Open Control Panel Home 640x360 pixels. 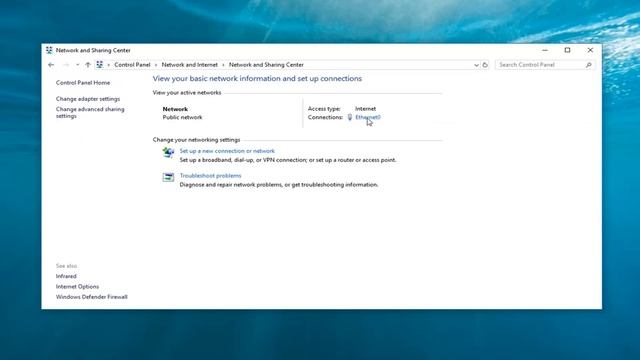tap(83, 83)
